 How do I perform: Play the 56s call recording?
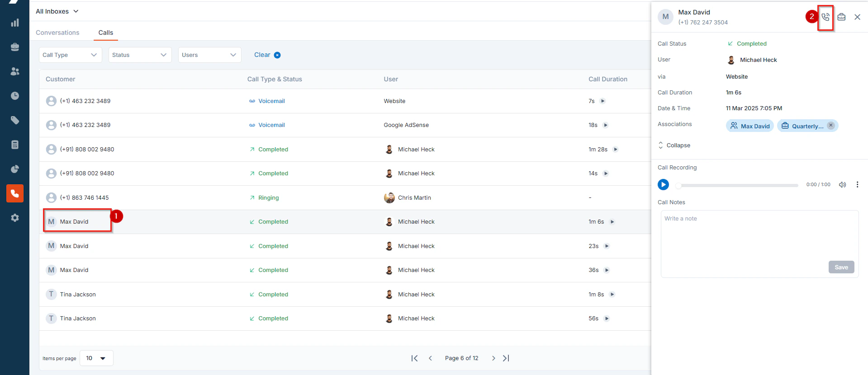click(607, 319)
